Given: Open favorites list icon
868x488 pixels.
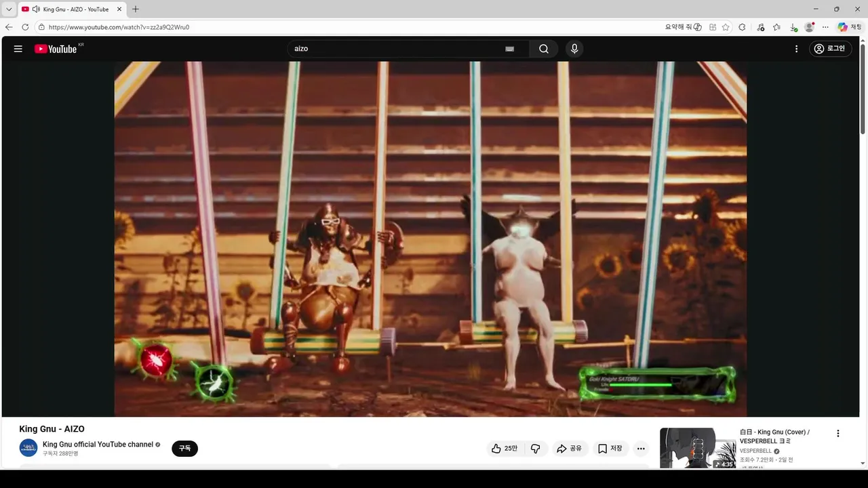Looking at the screenshot, I should coord(776,27).
